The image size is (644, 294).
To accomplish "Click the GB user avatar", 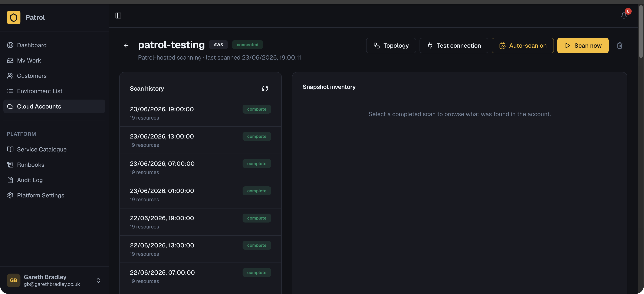I will pyautogui.click(x=13, y=280).
